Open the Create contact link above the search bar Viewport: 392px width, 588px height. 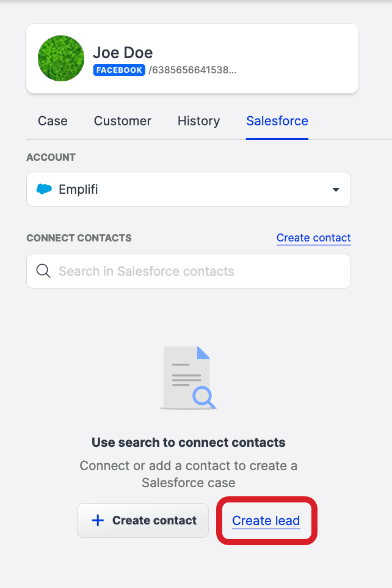click(313, 238)
